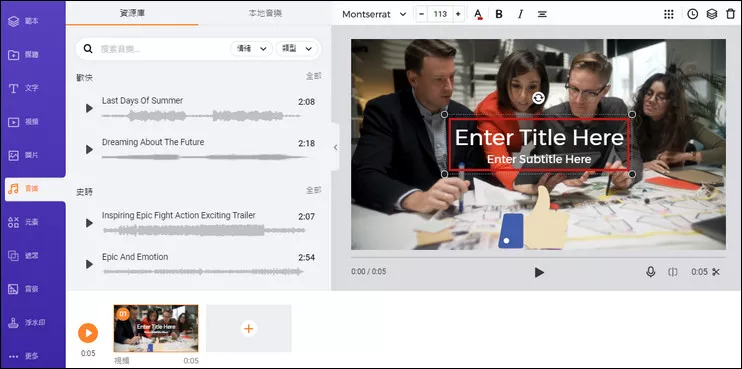The width and height of the screenshot is (742, 369).
Task: Play the whole storyboard with orange button
Action: click(88, 333)
